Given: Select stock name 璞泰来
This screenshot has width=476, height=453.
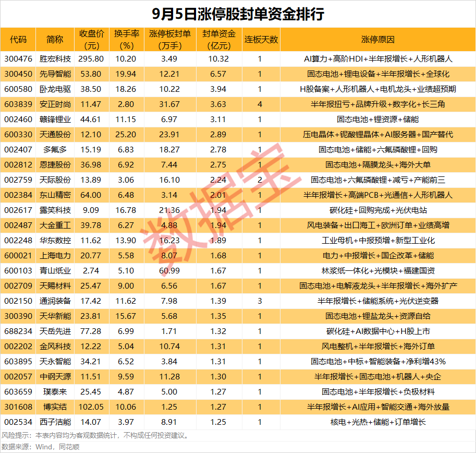Looking at the screenshot, I should 55,392.
